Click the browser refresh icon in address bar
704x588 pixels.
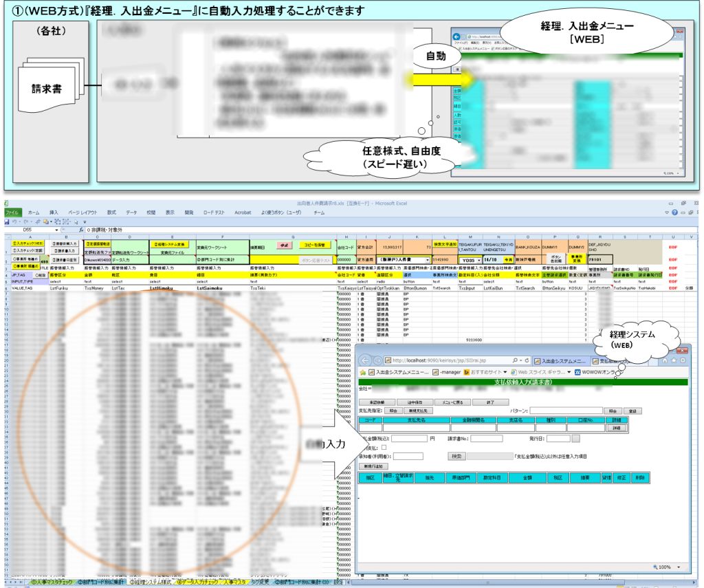[527, 360]
